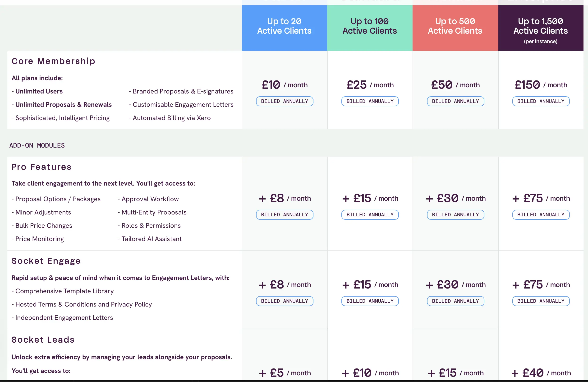Click Billed Annually under Pro Features £8
Viewport: 588px width, 382px height.
coord(284,215)
